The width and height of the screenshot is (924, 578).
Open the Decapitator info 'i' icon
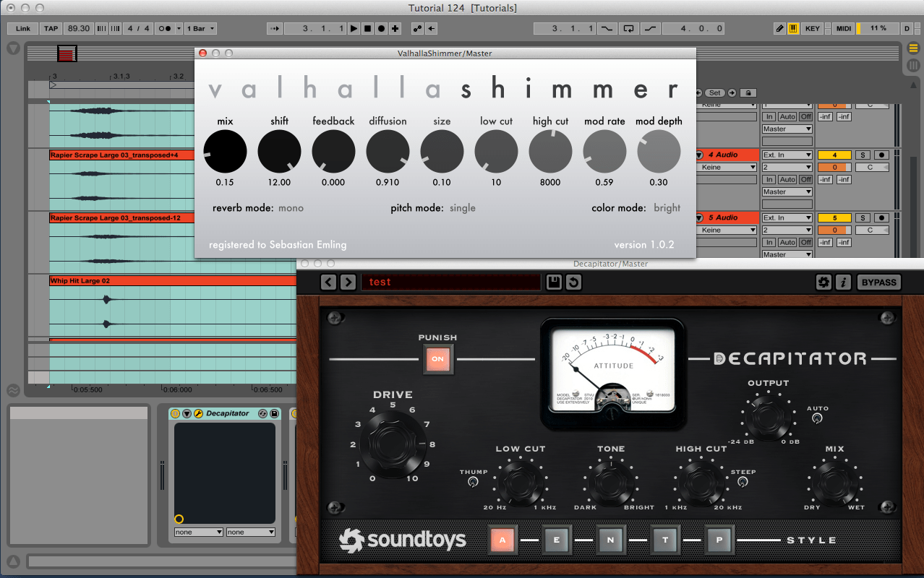[x=843, y=282]
